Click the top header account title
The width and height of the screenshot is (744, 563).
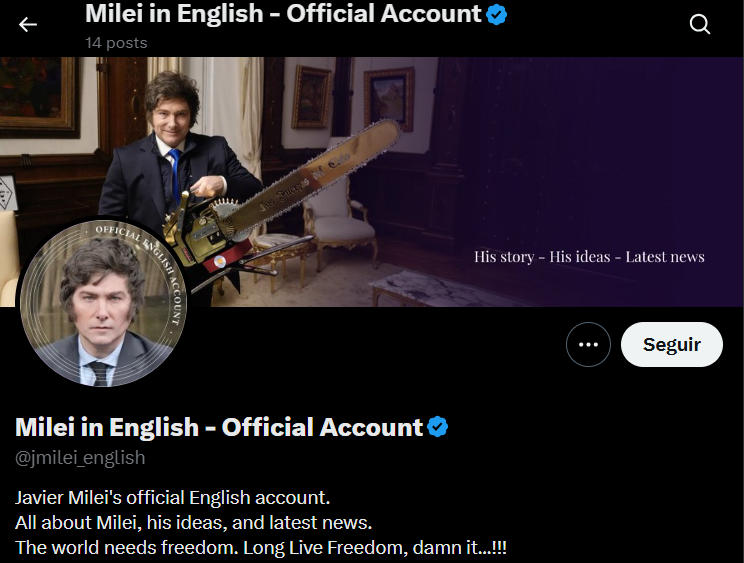(283, 14)
